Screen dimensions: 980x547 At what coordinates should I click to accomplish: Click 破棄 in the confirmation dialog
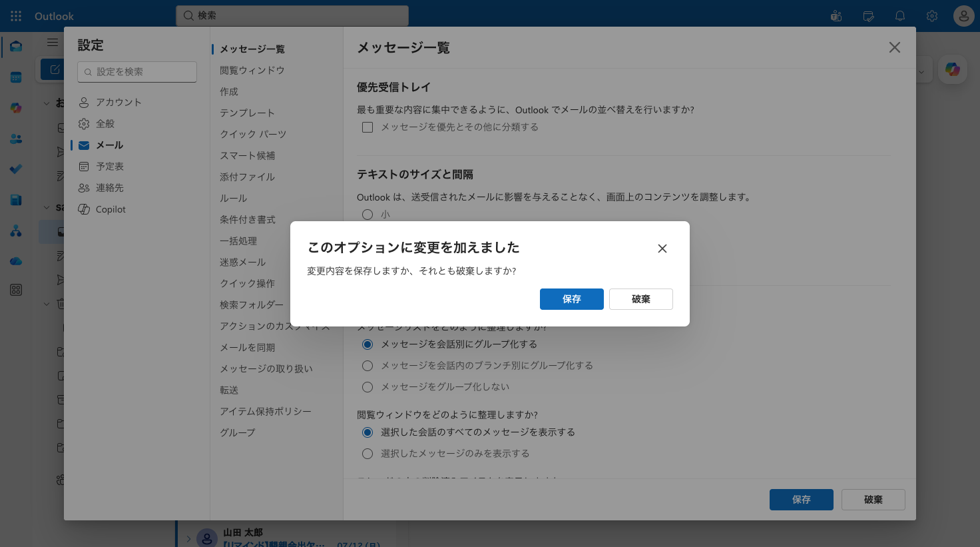(641, 299)
